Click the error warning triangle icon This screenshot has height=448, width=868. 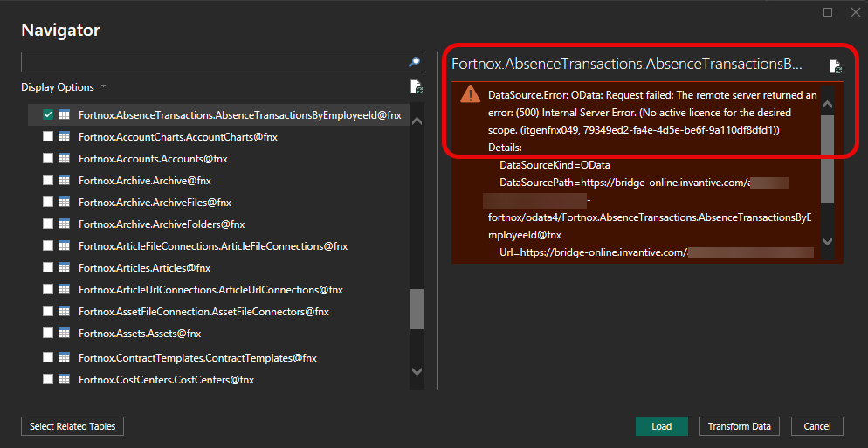470,95
